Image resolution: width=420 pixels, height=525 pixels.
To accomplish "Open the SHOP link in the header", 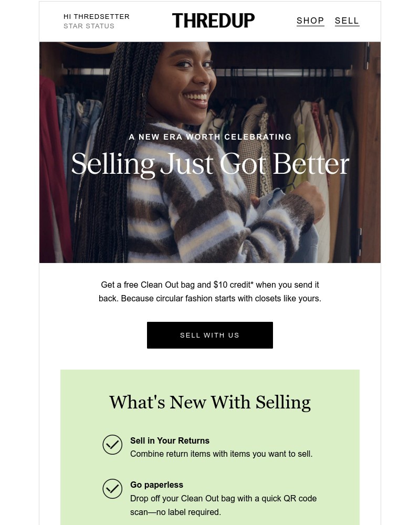I will [x=310, y=21].
